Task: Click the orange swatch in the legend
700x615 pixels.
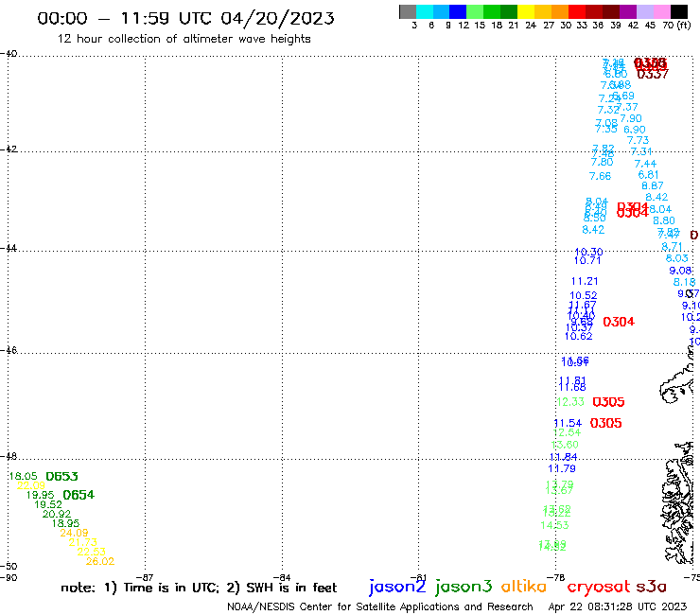Action: point(560,11)
